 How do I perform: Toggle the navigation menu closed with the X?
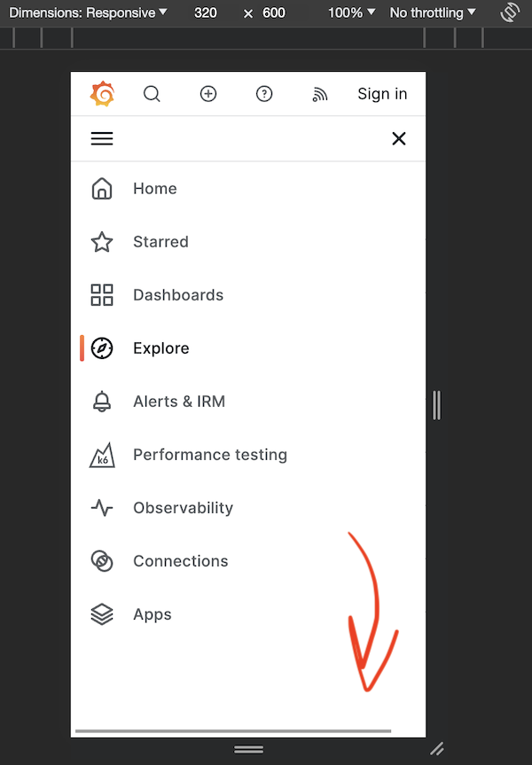pos(398,138)
